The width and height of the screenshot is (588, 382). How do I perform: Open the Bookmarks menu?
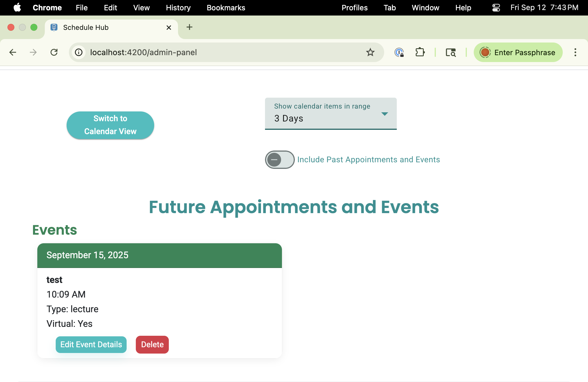point(226,8)
